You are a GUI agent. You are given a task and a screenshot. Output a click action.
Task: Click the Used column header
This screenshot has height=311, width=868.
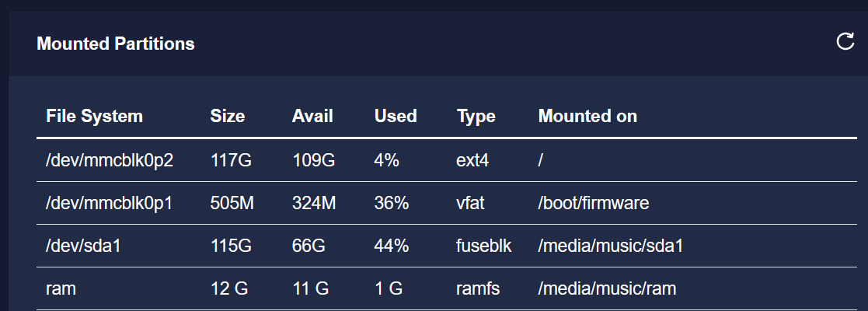(x=396, y=116)
